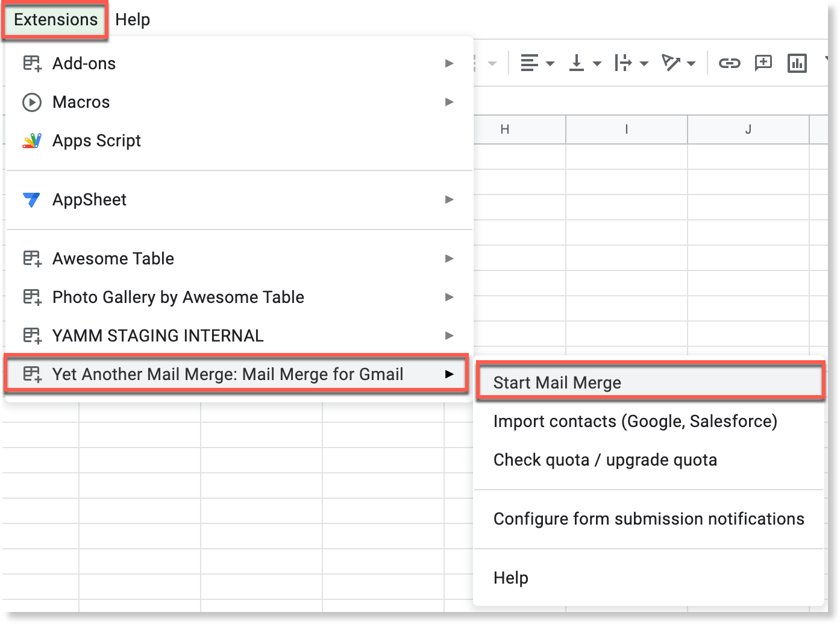Open the text rotation dropdown
Image resolution: width=840 pixels, height=624 pixels.
tap(679, 63)
